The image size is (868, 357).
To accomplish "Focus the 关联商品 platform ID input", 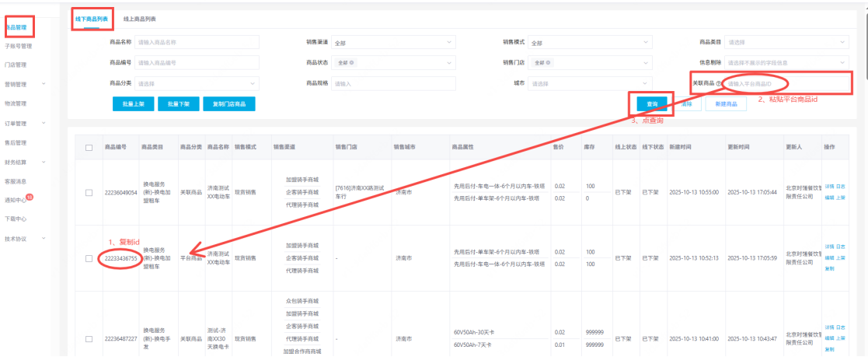I will coord(785,83).
